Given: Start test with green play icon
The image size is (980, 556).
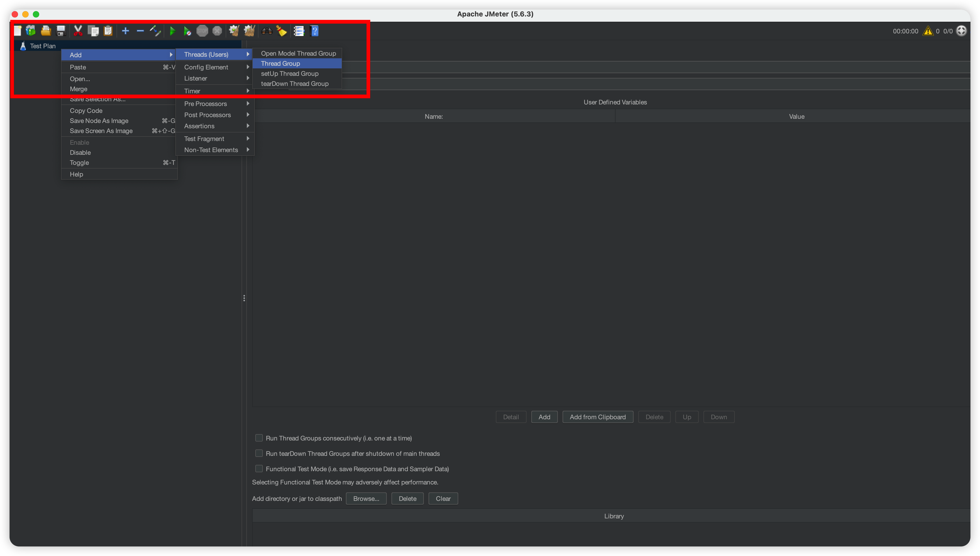Looking at the screenshot, I should 172,31.
